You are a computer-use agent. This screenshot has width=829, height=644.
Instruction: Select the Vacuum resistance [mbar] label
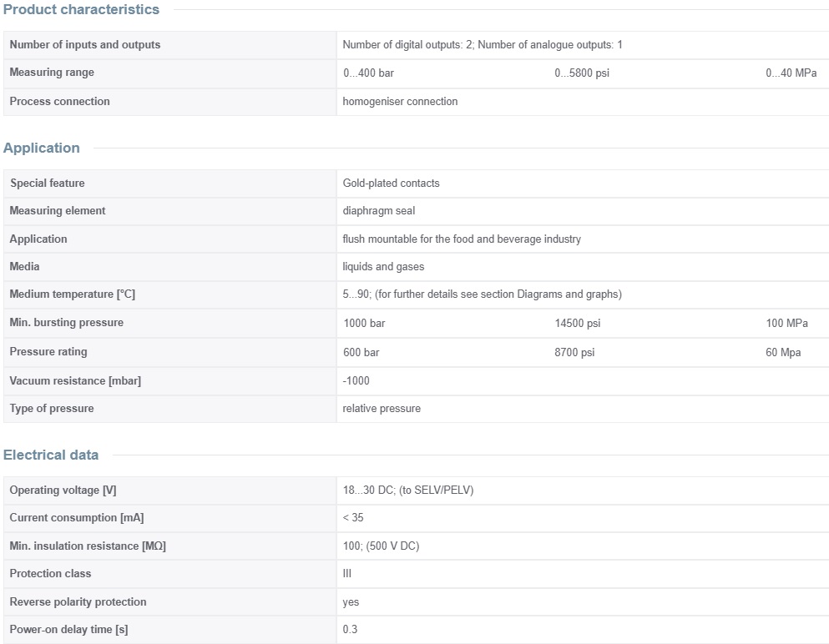pyautogui.click(x=75, y=381)
